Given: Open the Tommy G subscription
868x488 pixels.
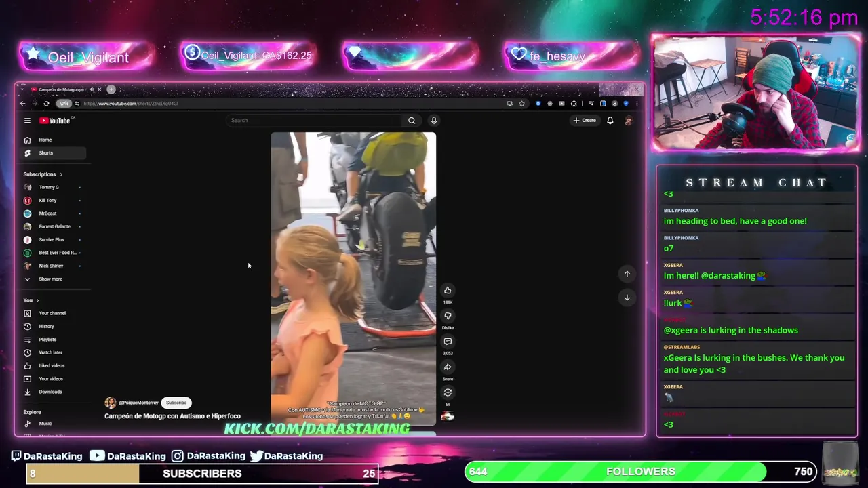Looking at the screenshot, I should point(53,187).
